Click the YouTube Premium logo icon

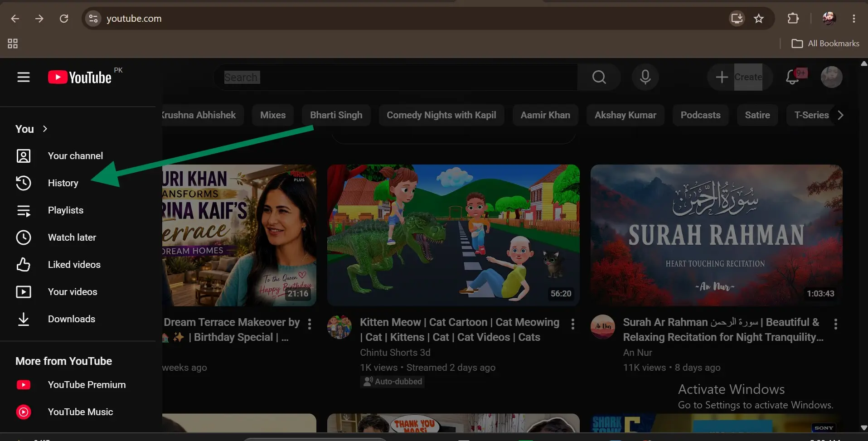[x=24, y=385]
